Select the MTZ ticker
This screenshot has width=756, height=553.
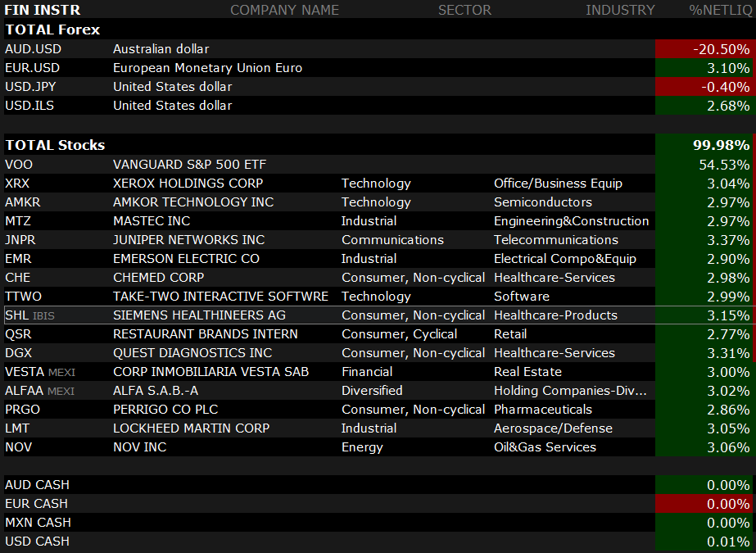tap(18, 220)
